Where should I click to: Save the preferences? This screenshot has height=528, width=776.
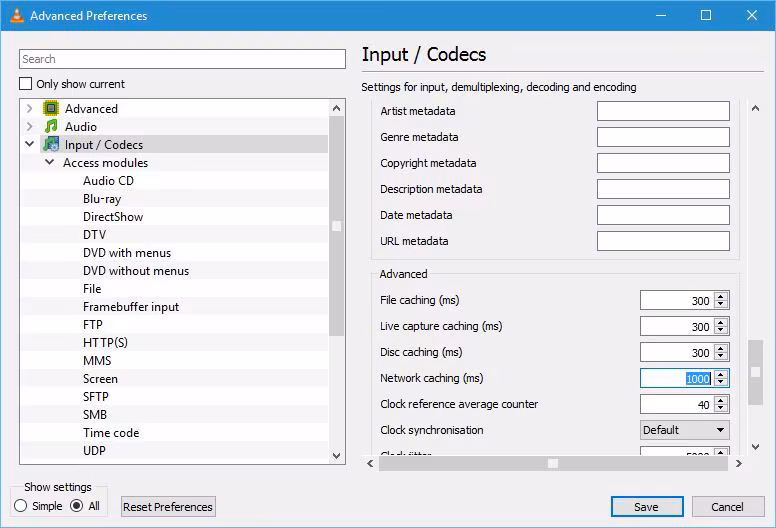pyautogui.click(x=646, y=507)
